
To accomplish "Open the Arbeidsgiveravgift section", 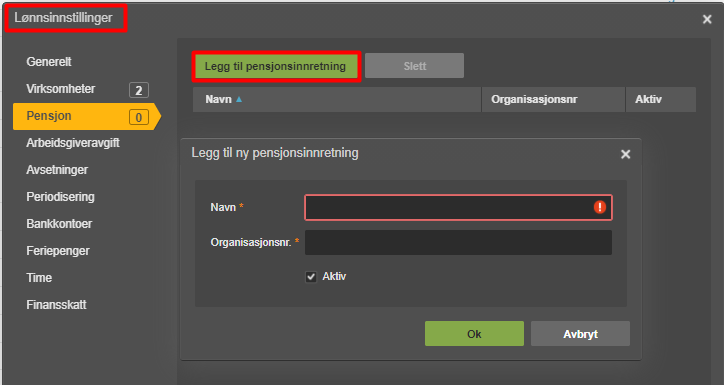I will [x=73, y=143].
